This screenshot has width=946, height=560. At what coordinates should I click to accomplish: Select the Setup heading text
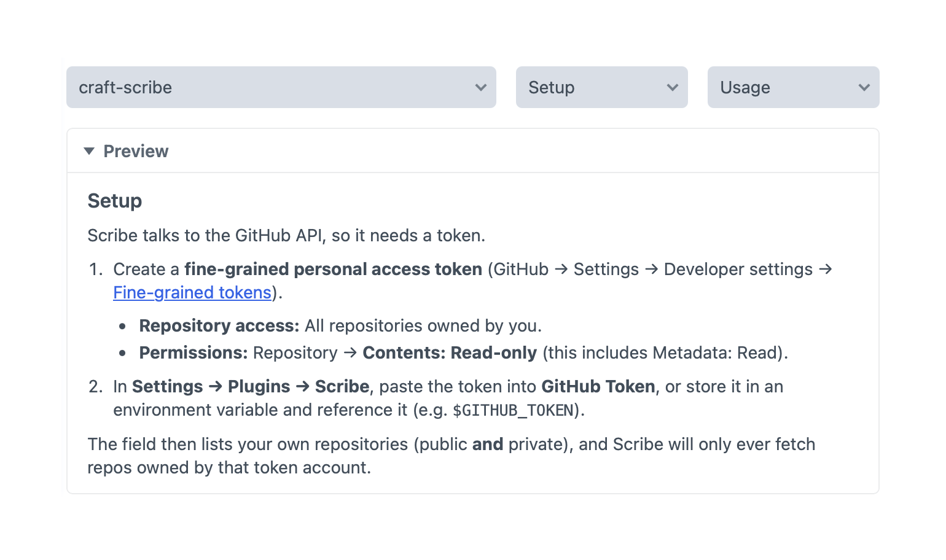point(115,201)
